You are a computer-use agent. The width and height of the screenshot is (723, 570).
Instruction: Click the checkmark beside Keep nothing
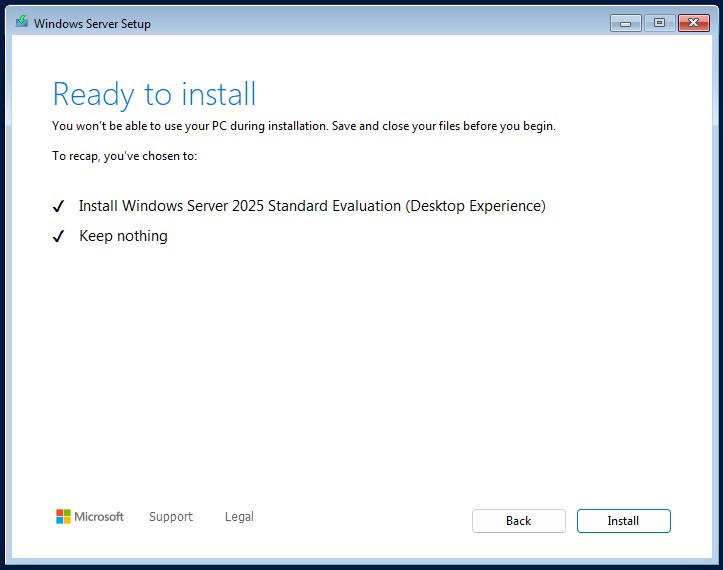(x=59, y=237)
